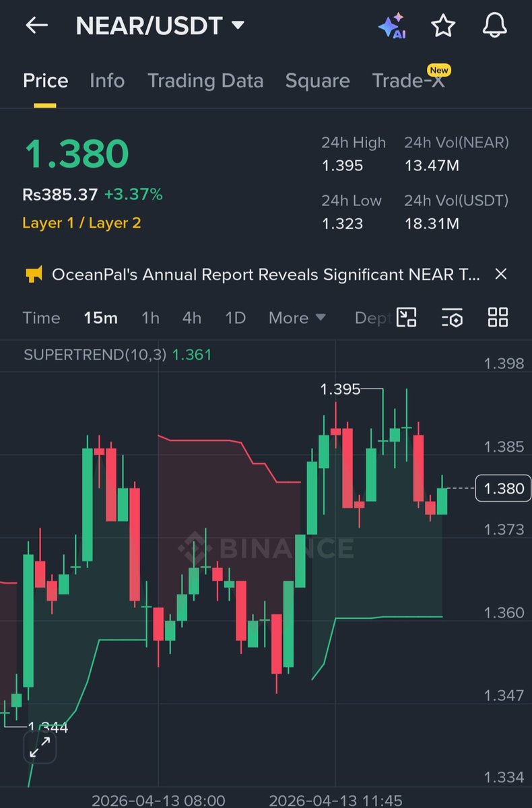Switch to the Info tab
Image resolution: width=532 pixels, height=808 pixels.
point(107,81)
